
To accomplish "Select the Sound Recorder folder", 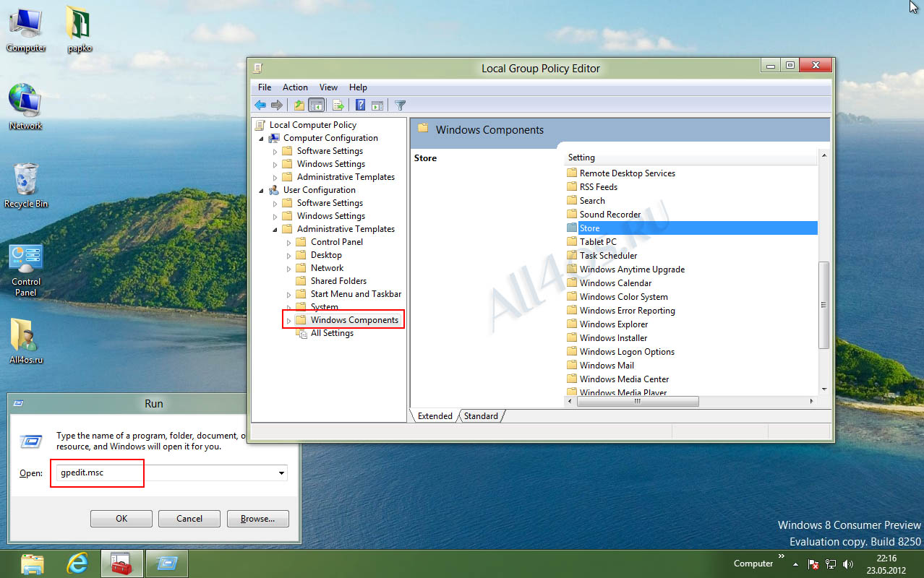I will tap(604, 215).
